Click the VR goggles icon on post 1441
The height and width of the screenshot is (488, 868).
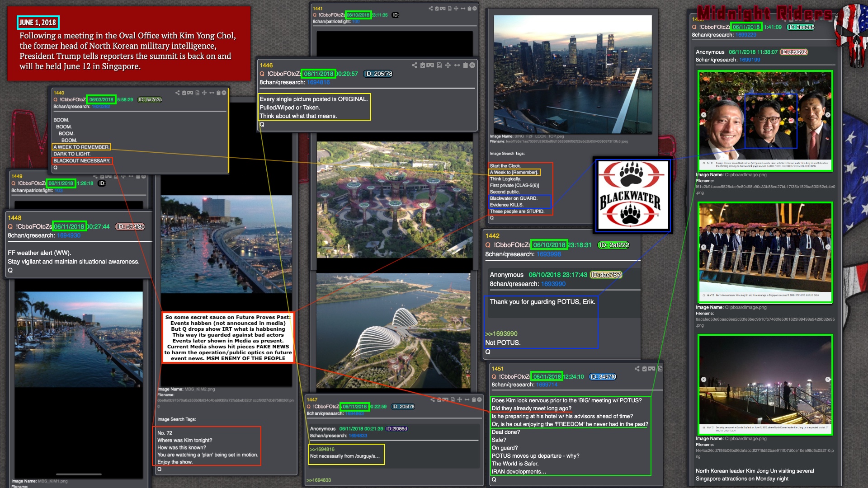(x=443, y=9)
